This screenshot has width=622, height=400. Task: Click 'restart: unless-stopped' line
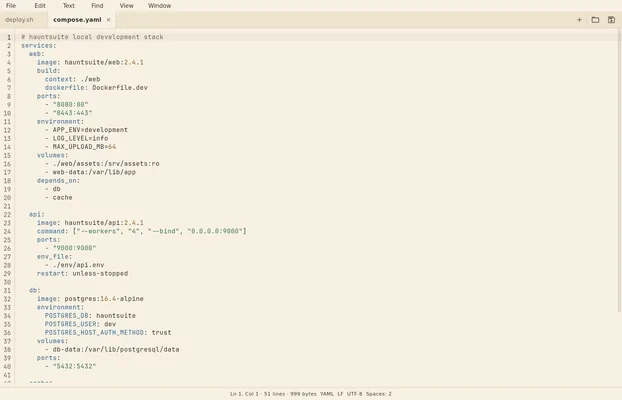[x=82, y=273]
